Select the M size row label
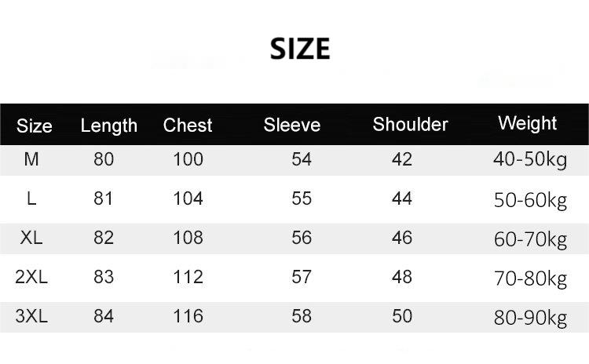Viewport: 589px width, 364px height. tap(31, 159)
